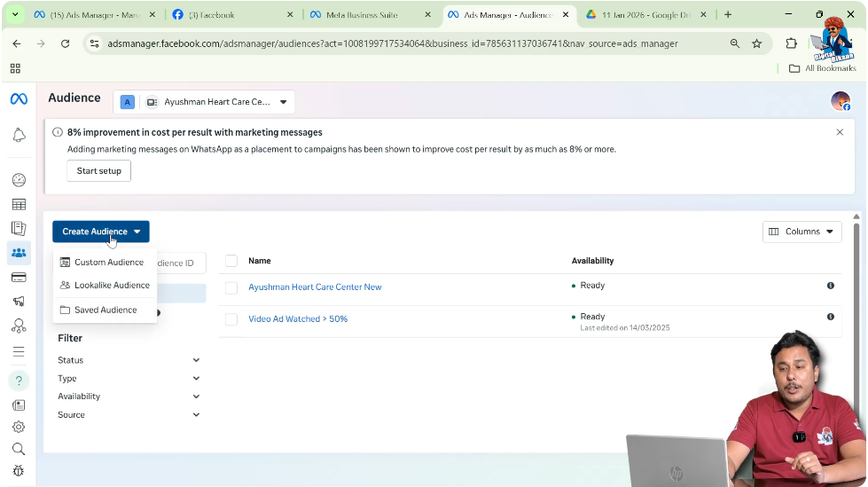Viewport: 868px width, 487px height.
Task: Open a new browser tab
Action: [x=728, y=15]
